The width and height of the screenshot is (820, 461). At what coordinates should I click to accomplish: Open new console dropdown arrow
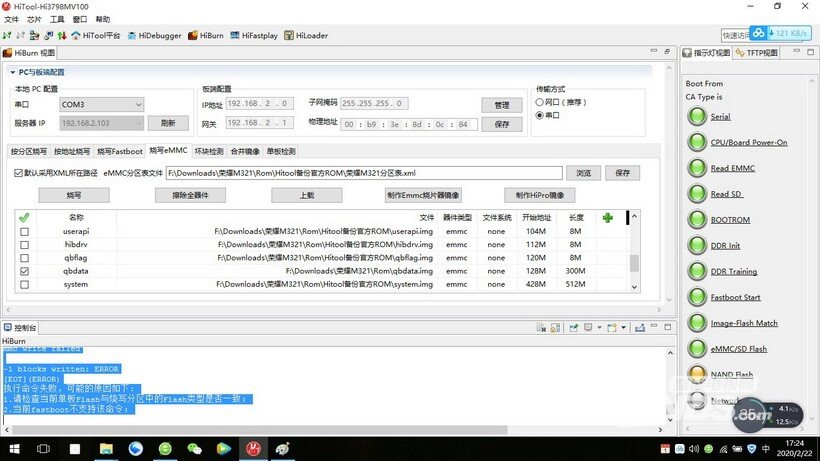623,328
